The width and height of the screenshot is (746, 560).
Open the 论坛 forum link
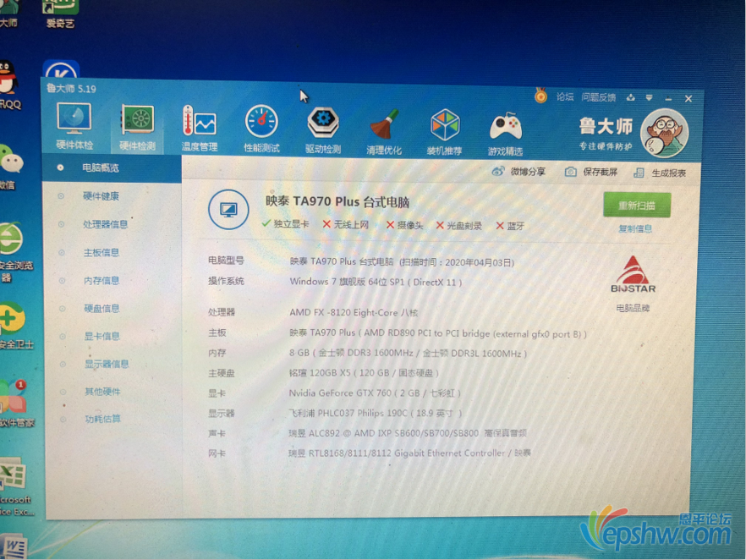565,96
